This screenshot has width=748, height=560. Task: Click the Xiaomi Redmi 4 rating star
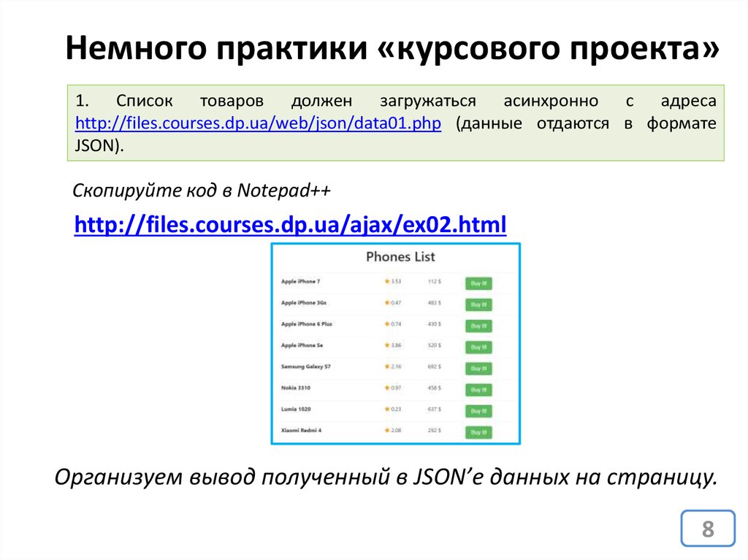click(x=387, y=430)
